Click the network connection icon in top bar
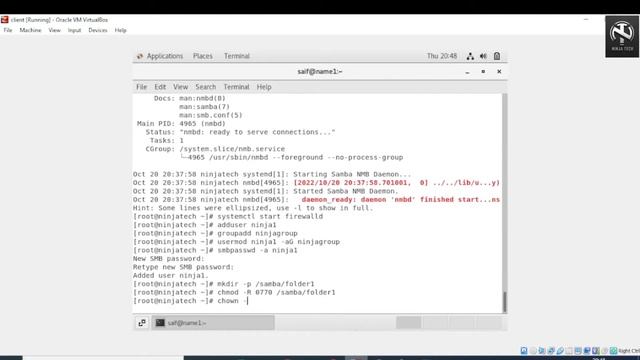Image resolution: width=640 pixels, height=360 pixels. 470,56
